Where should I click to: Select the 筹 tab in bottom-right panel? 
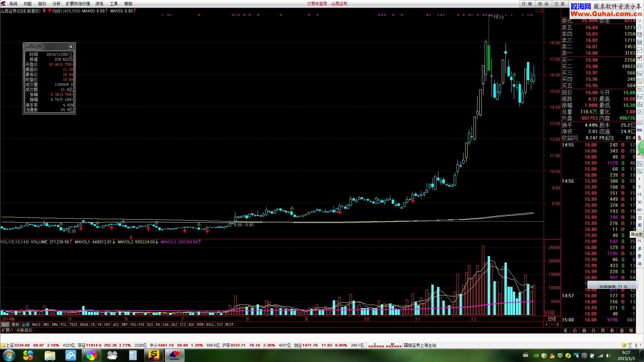point(631,330)
